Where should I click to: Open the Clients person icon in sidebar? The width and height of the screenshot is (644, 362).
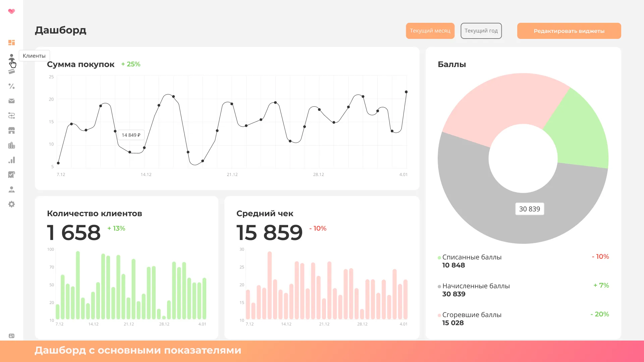pyautogui.click(x=11, y=56)
